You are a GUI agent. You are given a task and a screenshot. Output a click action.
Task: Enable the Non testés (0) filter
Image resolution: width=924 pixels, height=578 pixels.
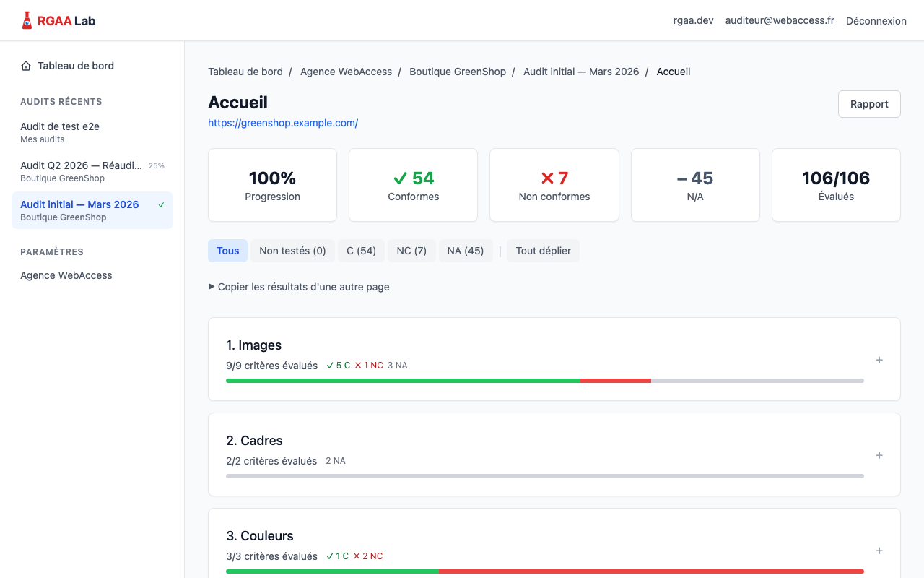tap(292, 250)
